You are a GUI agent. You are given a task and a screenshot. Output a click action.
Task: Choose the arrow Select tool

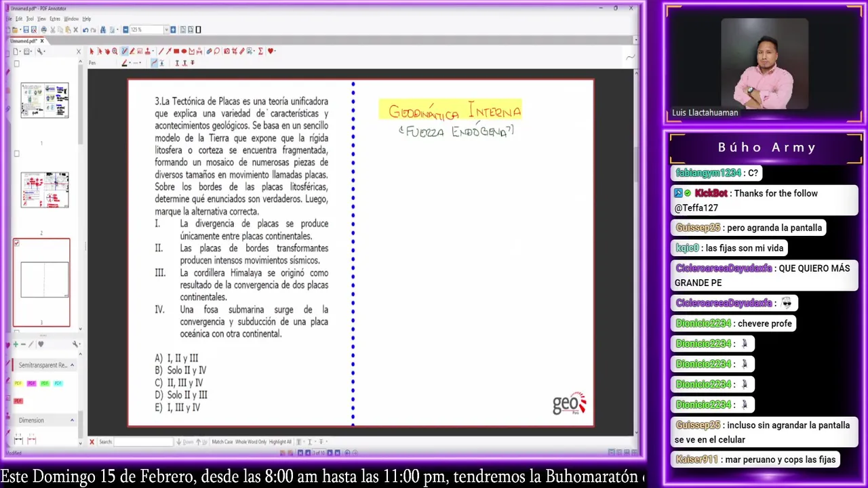[92, 52]
